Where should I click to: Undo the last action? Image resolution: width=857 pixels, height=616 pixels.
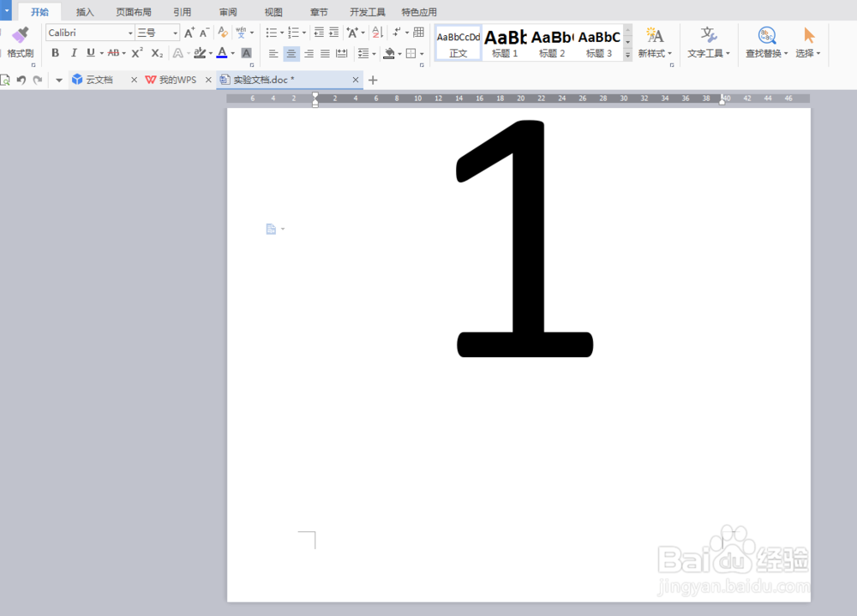[x=21, y=81]
